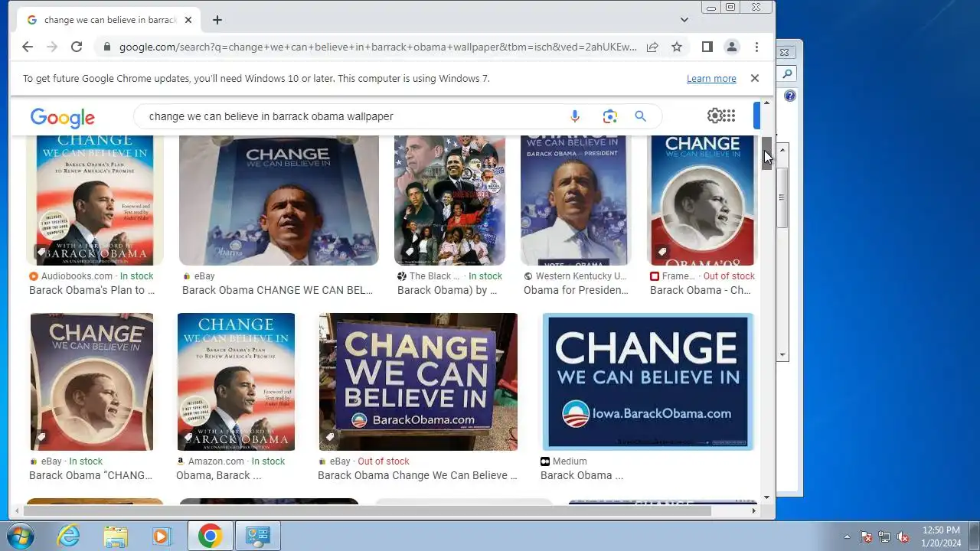980x551 pixels.
Task: Dismiss the Chrome update notification bar
Action: click(x=754, y=78)
